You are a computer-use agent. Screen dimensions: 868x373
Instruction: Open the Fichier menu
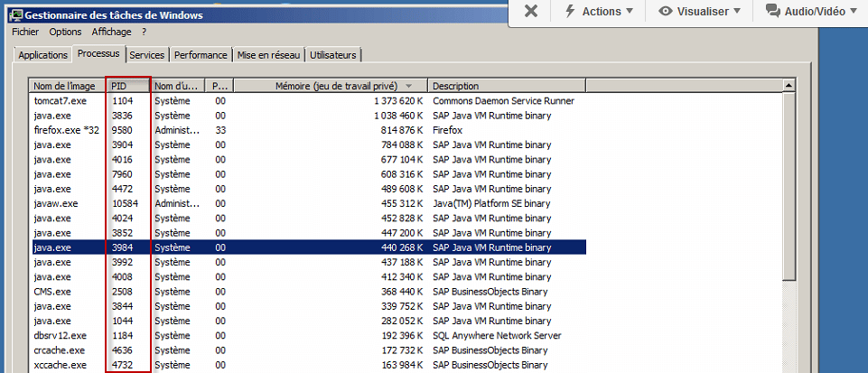pos(25,32)
